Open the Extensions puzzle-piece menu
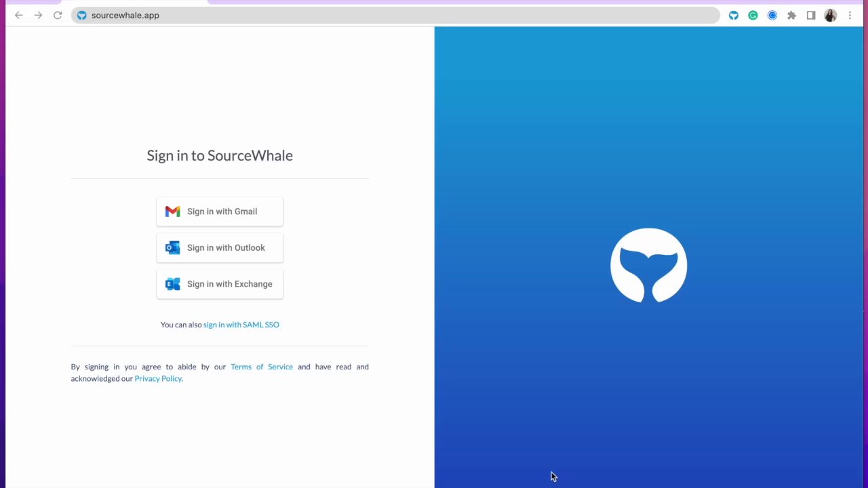Viewport: 868px width, 488px height. point(791,15)
